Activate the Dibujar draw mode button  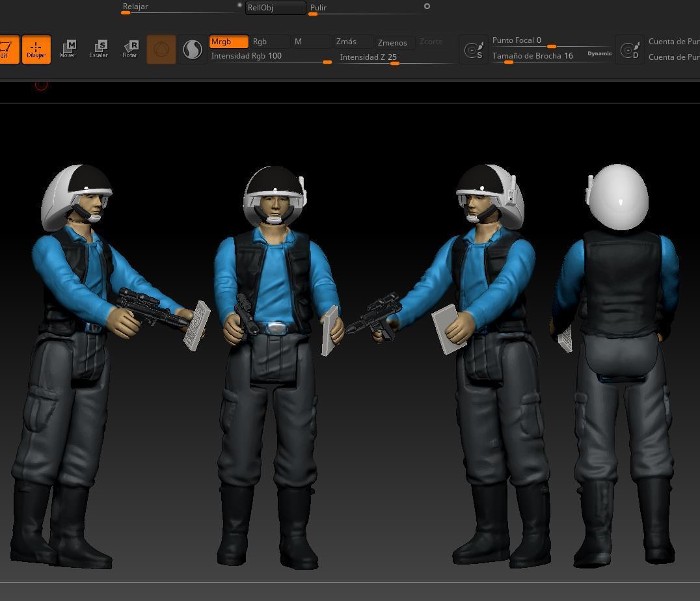click(x=36, y=49)
